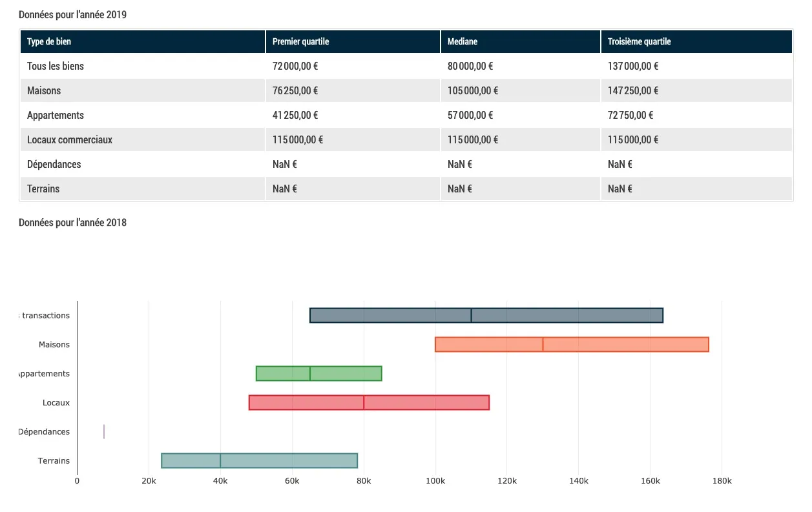Image resolution: width=812 pixels, height=512 pixels.
Task: Click the "Données pour l'année 2019" heading
Action: (x=72, y=14)
